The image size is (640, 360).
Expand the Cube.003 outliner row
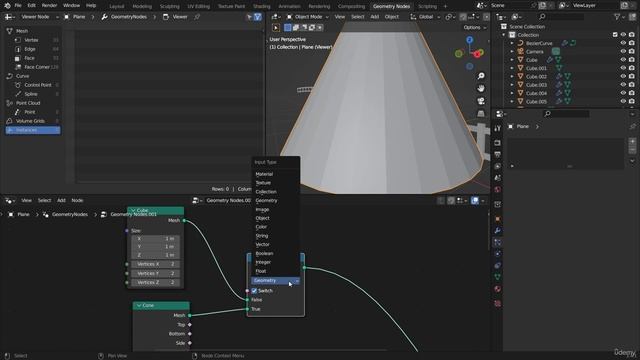512,85
